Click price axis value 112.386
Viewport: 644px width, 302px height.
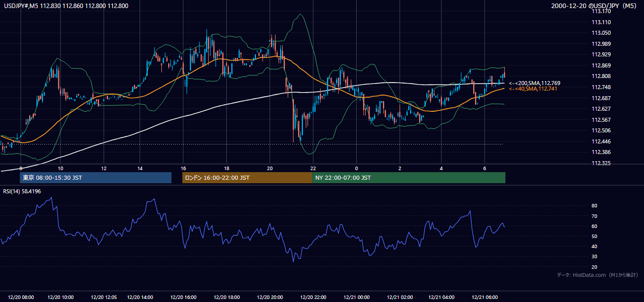(601, 152)
